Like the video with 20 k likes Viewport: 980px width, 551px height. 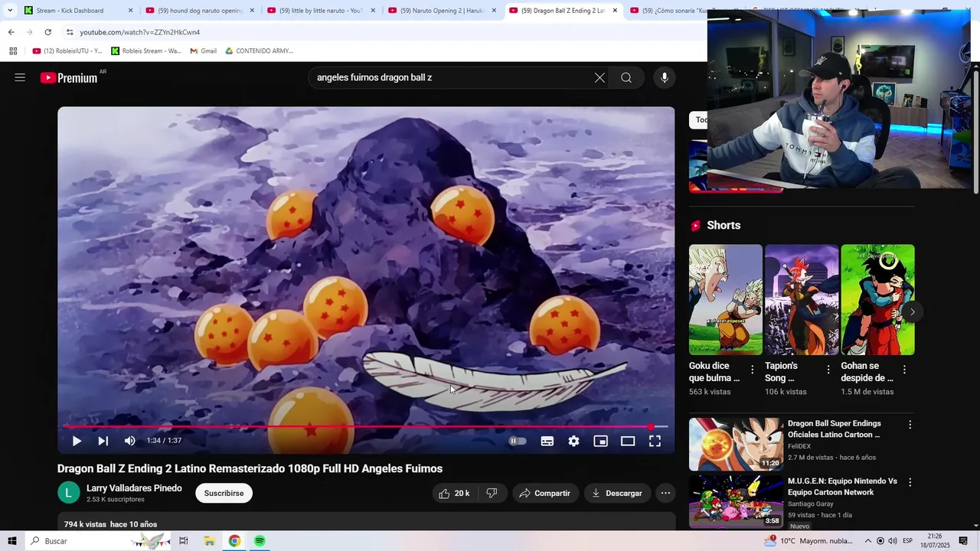coord(454,494)
